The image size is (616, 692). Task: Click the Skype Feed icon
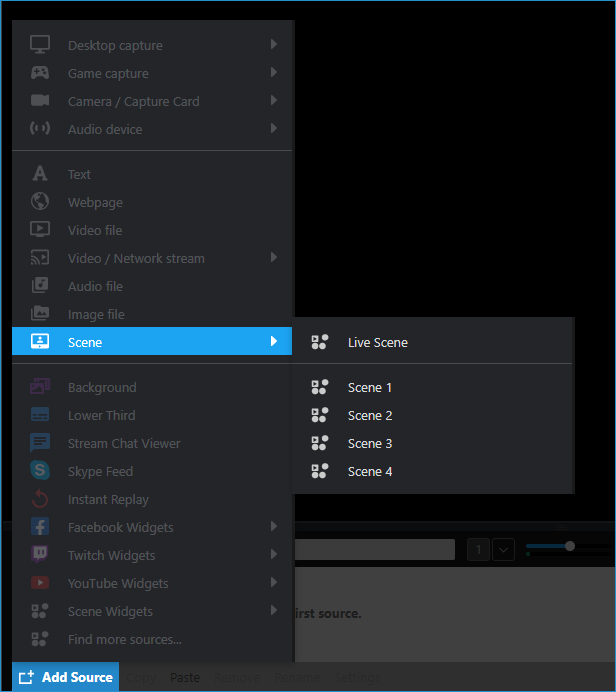coord(40,470)
